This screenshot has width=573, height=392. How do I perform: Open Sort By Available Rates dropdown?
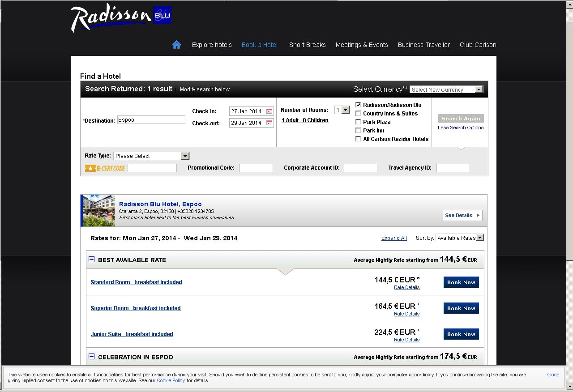460,238
